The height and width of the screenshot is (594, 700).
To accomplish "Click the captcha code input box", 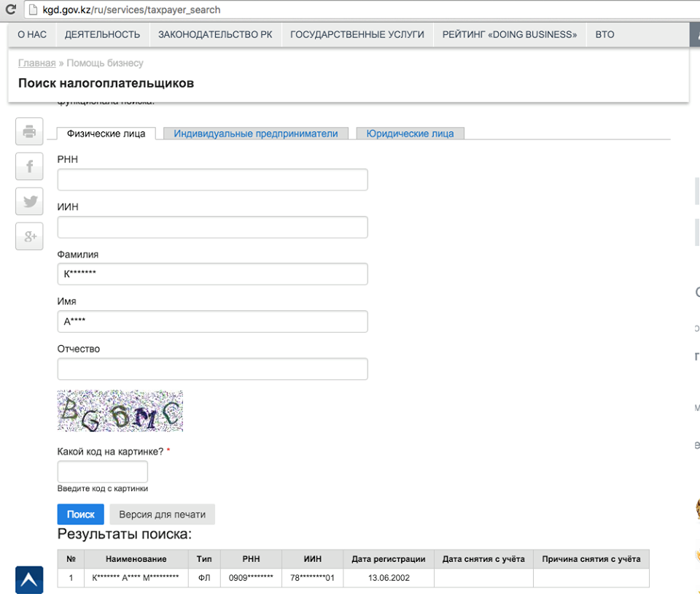I will (102, 471).
